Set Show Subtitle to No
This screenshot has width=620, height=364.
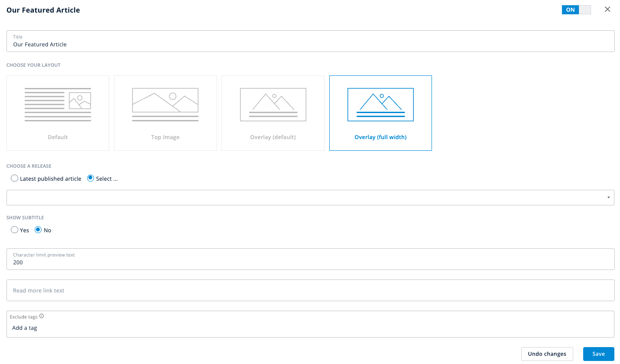click(38, 230)
